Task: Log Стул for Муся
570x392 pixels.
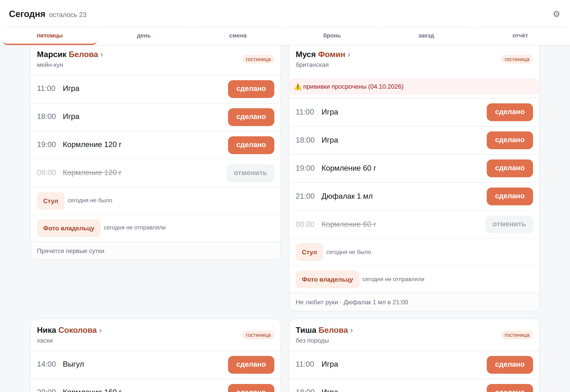Action: pos(309,252)
